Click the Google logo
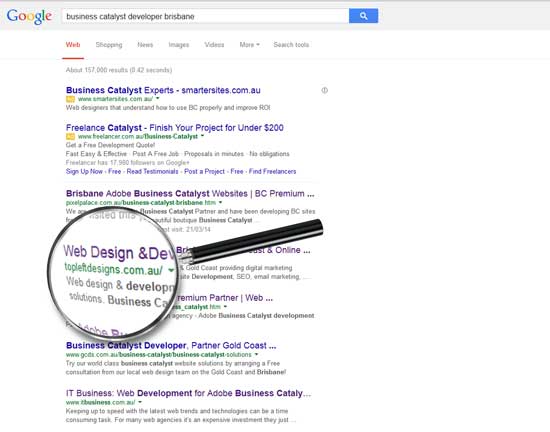This screenshot has height=432, width=550. coord(29,16)
